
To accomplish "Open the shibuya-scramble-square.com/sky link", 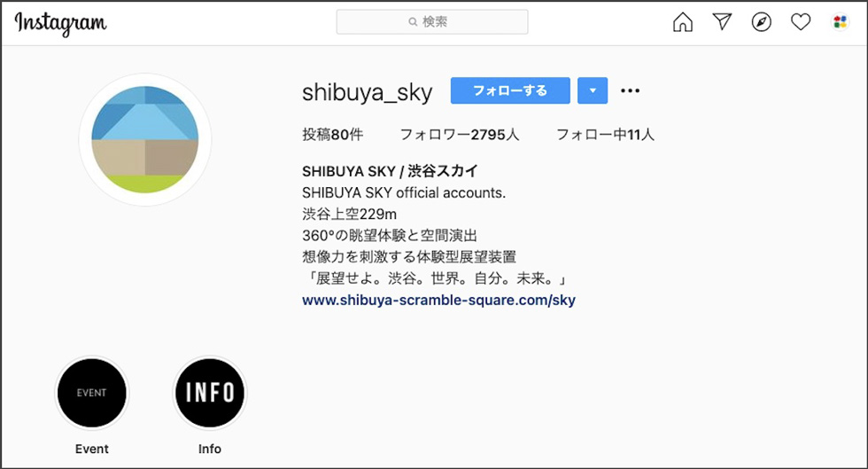I will [x=438, y=300].
